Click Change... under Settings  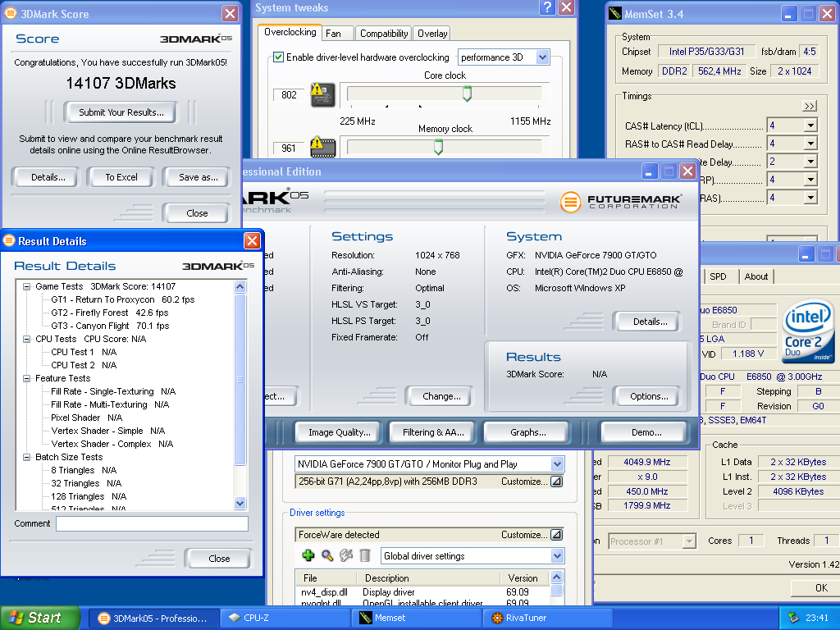(x=441, y=396)
